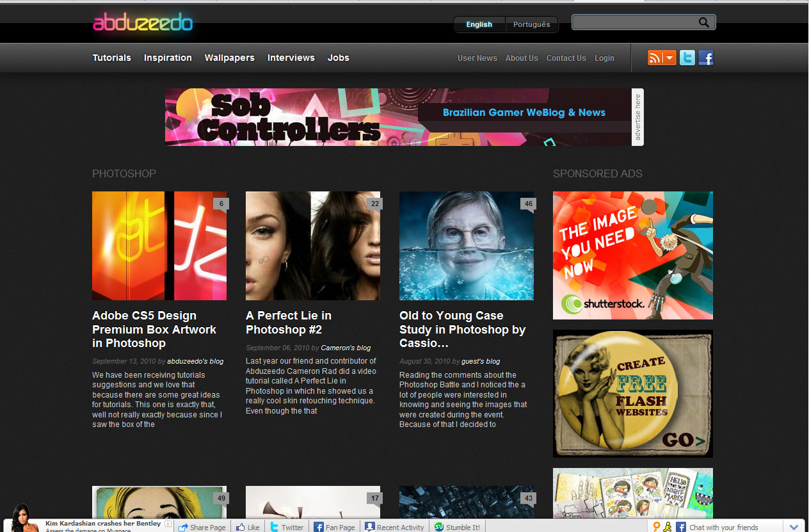Open the Old to Young thumbnail
Screen dimensions: 809x532
point(467,246)
